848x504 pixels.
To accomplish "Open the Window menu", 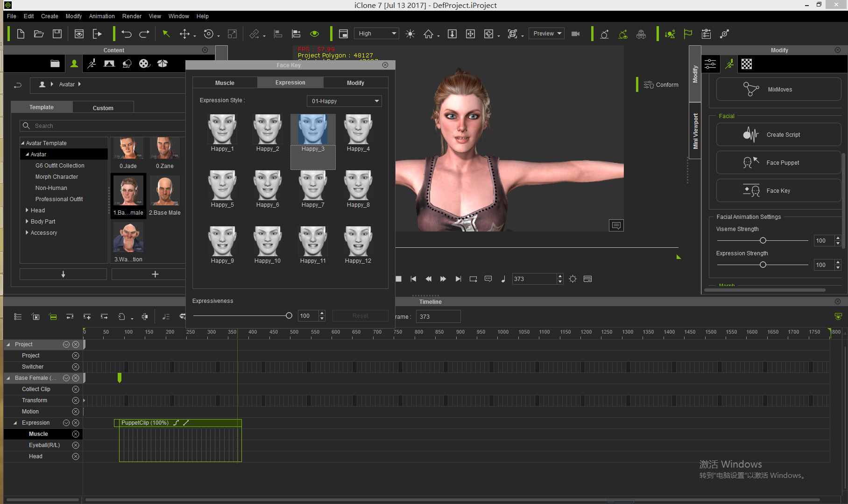I will pos(178,16).
